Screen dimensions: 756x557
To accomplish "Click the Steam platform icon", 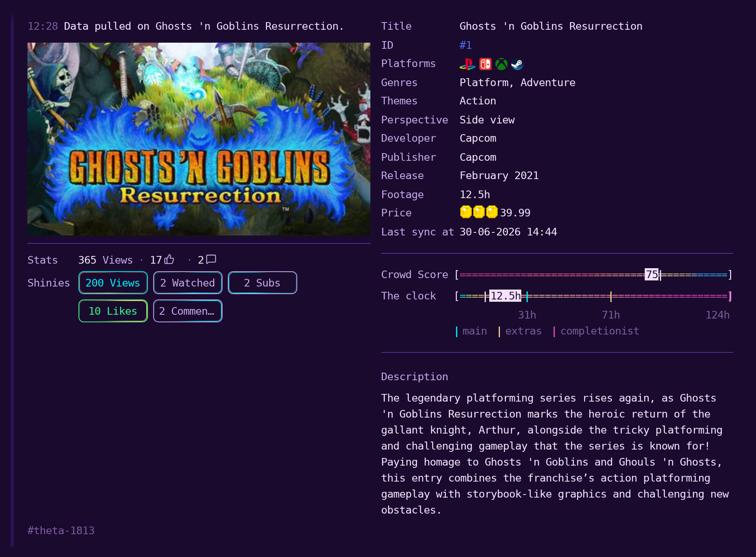I will (517, 64).
